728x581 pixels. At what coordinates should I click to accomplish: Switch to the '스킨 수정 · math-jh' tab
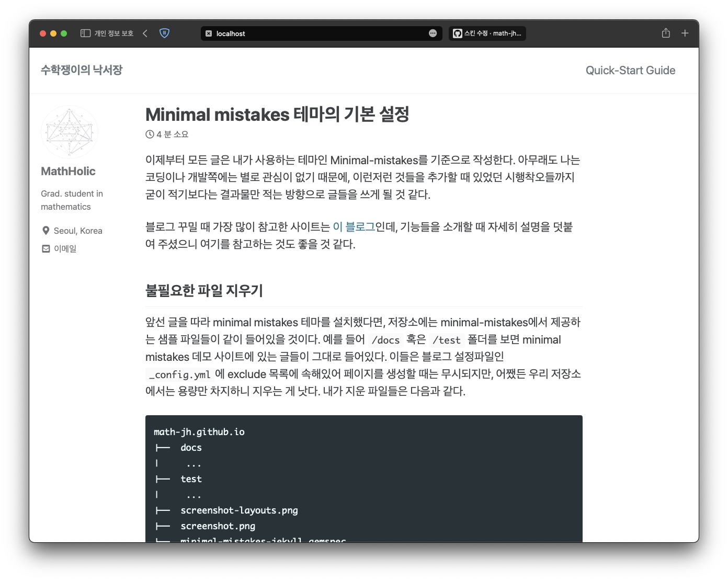click(487, 33)
